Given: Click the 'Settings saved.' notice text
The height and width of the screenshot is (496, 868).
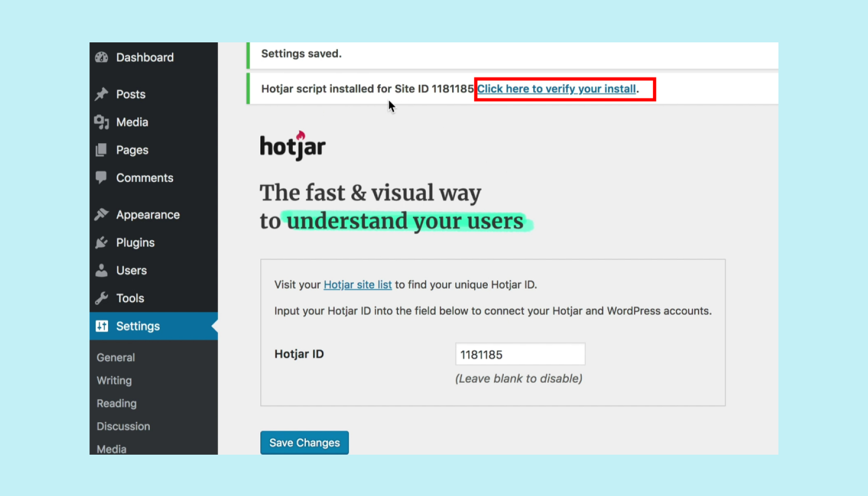Looking at the screenshot, I should (x=301, y=54).
